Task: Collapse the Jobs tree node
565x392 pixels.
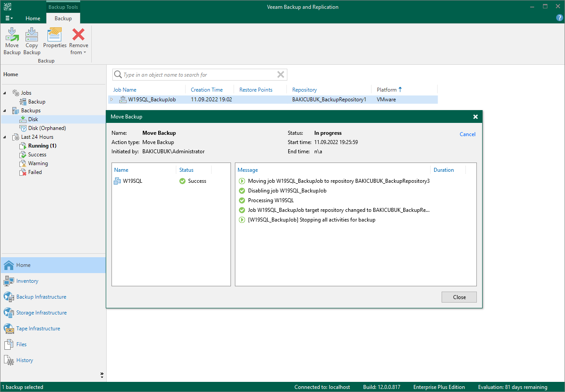Action: [5, 93]
